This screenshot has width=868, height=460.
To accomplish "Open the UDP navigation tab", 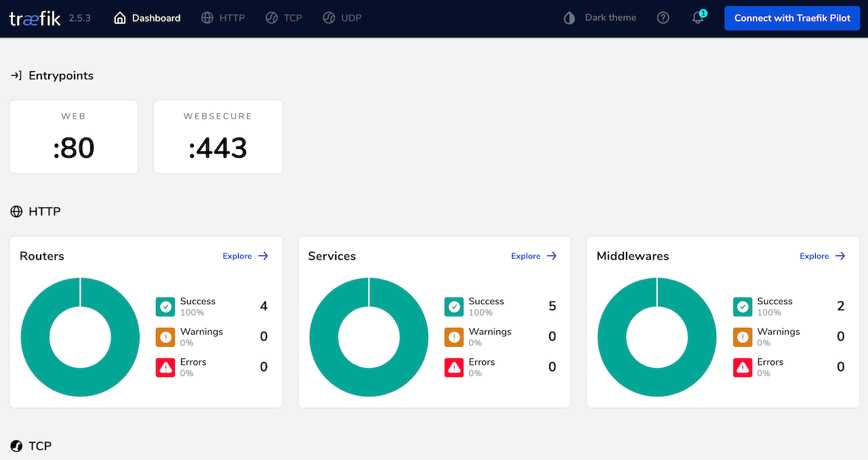I will pos(342,18).
